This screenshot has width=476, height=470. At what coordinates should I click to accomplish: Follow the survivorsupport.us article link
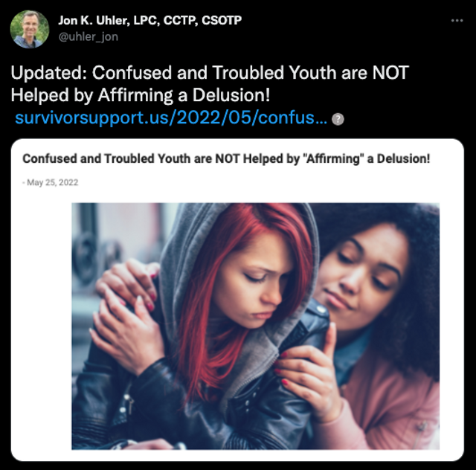pyautogui.click(x=171, y=117)
